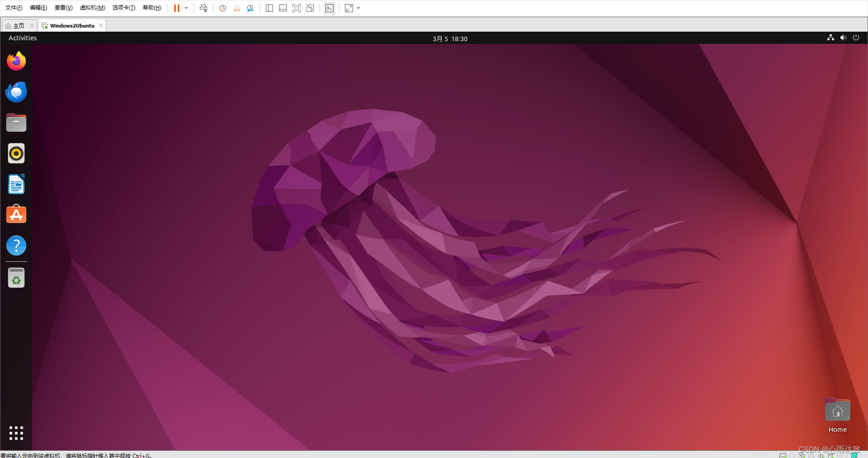
Task: Expand the stretch display dropdown arrow
Action: [x=359, y=8]
